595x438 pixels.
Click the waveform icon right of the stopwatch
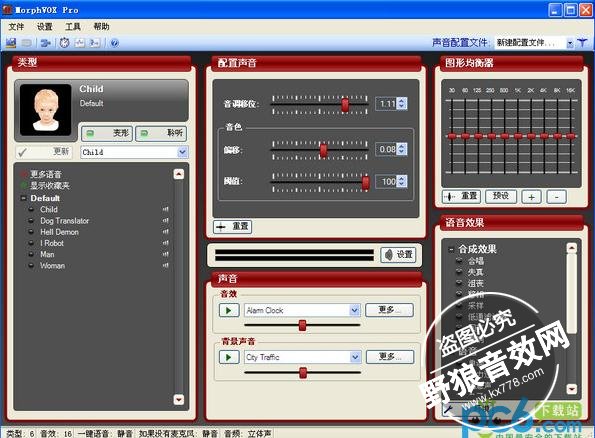[x=80, y=43]
